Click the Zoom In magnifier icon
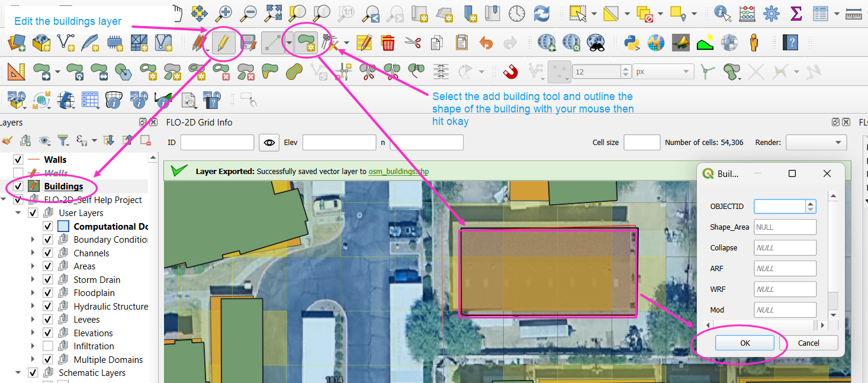 224,12
